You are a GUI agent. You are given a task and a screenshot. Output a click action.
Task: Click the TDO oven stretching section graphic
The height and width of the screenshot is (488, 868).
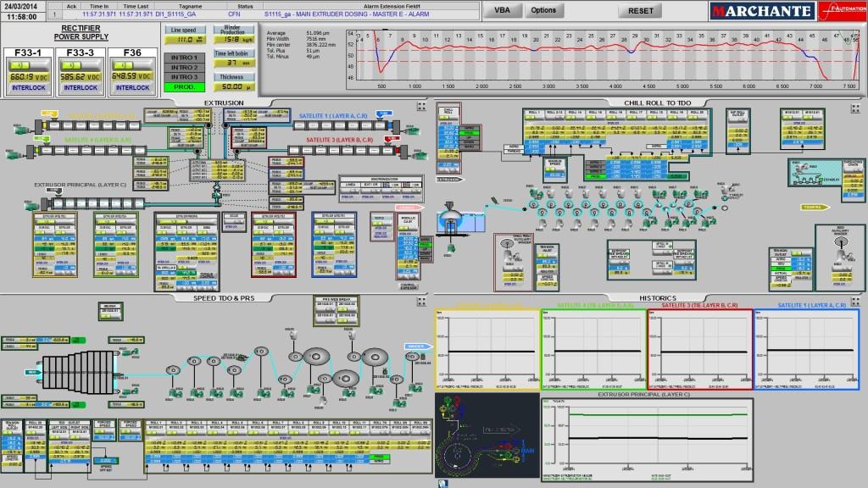78,371
